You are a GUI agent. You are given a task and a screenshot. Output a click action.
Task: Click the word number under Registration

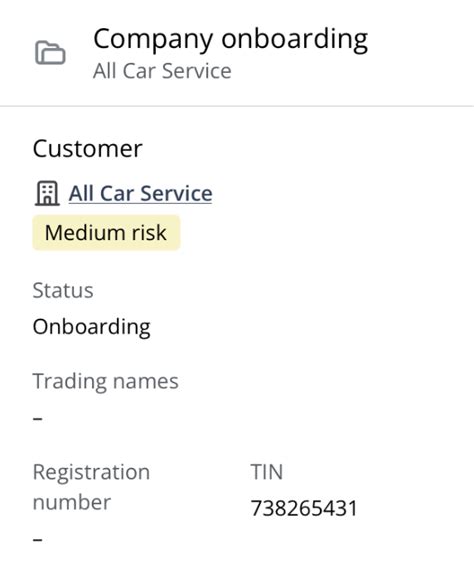72,502
